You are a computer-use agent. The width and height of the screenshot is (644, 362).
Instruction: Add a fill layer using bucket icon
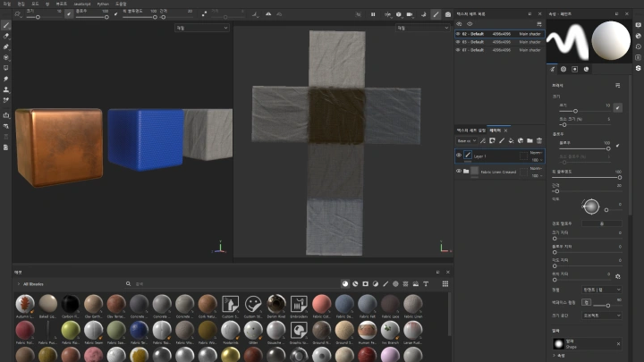click(x=510, y=140)
